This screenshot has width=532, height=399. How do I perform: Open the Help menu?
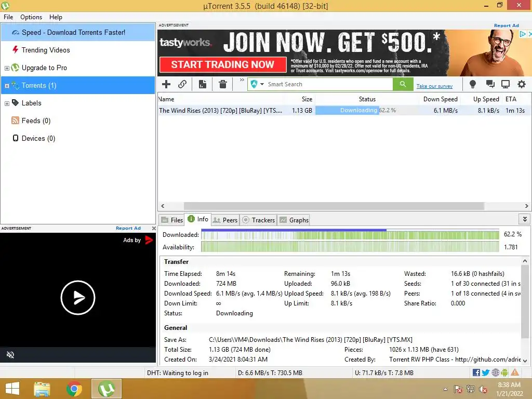[56, 17]
